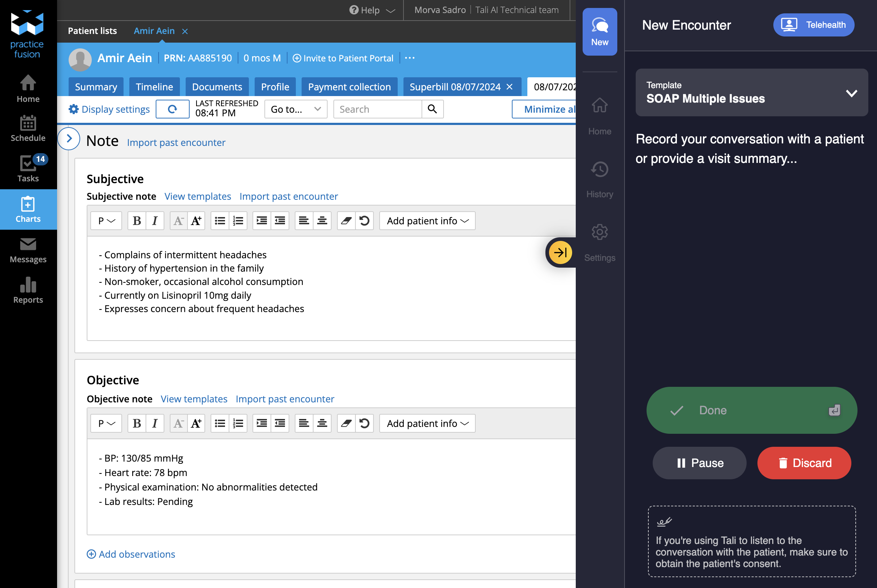
Task: Toggle the bulleted list in Subjective note
Action: (219, 220)
